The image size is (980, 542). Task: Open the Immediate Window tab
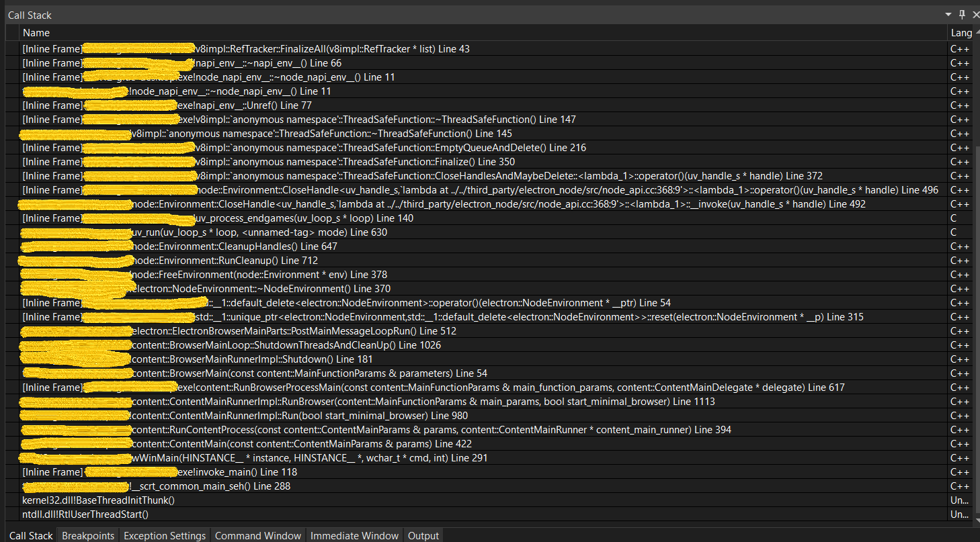[354, 535]
